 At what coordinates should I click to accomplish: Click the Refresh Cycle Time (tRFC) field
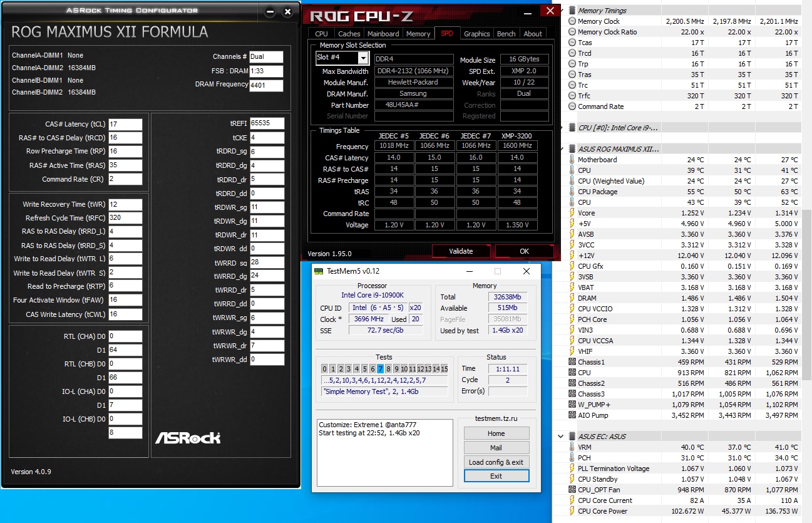125,218
